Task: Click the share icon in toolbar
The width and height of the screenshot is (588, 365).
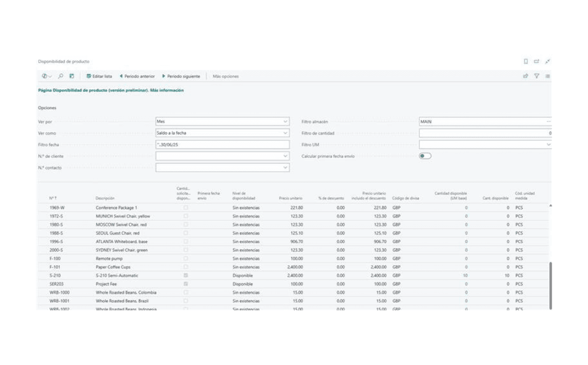Action: [x=525, y=76]
